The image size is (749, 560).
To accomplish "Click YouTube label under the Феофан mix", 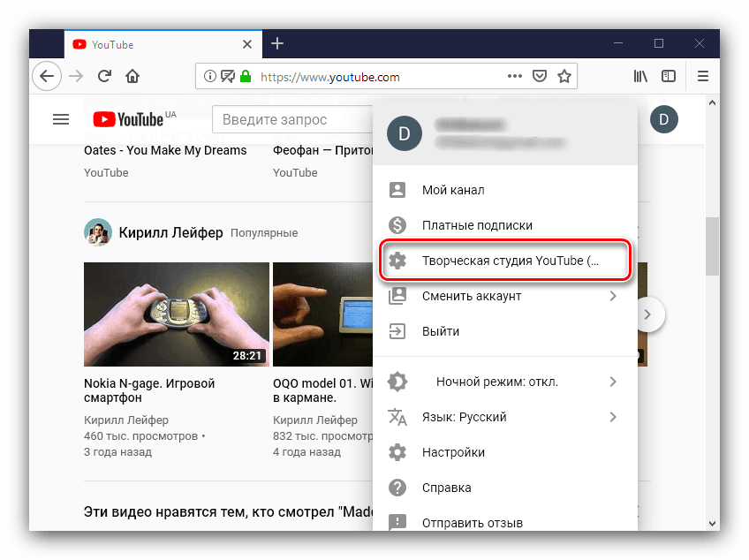I will (x=295, y=172).
